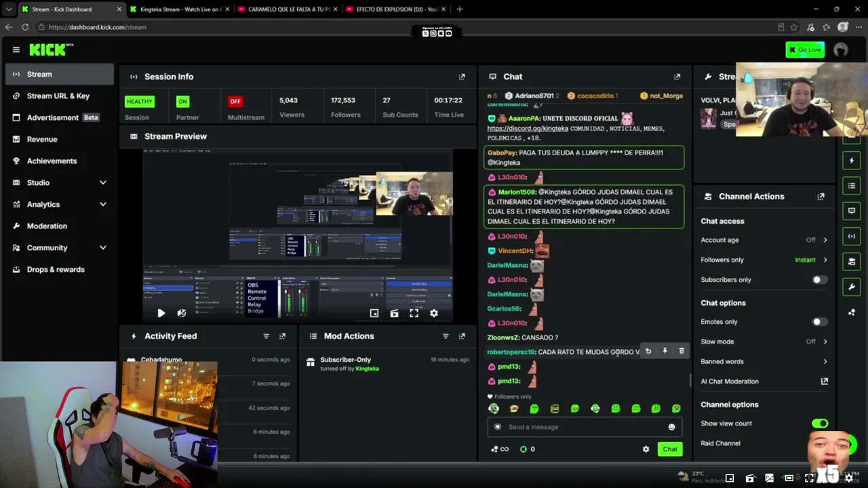This screenshot has width=868, height=488.
Task: Open the Achievements page
Action: point(60,161)
